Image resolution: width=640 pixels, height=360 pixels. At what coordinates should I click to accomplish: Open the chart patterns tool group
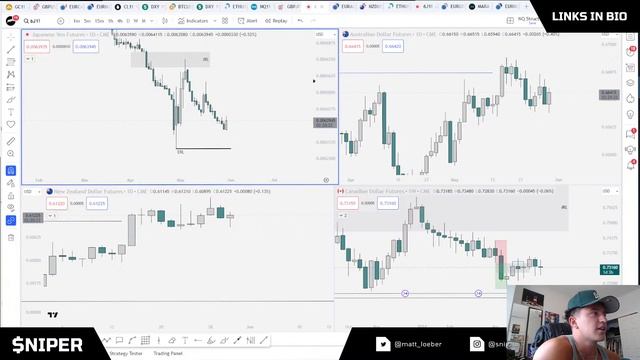point(11,75)
